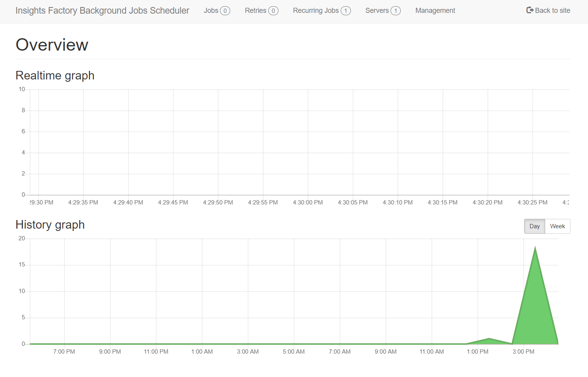588x377 pixels.
Task: Click the Realtime graph heading
Action: tap(55, 76)
